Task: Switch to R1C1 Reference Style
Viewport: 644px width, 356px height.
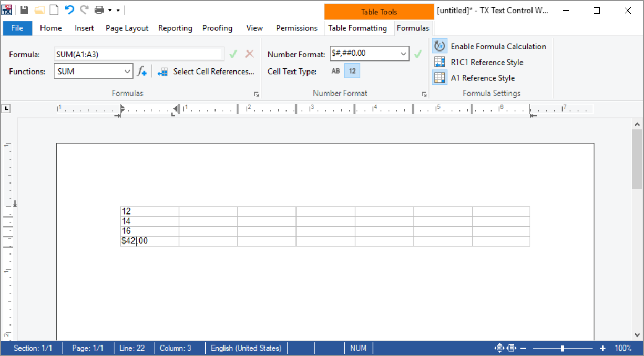Action: [478, 62]
